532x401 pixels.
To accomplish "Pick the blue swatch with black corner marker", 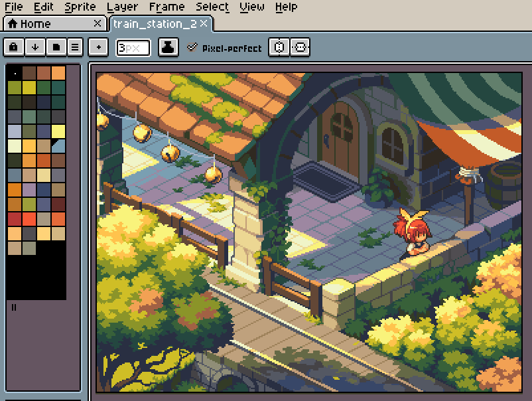I will pyautogui.click(x=58, y=146).
